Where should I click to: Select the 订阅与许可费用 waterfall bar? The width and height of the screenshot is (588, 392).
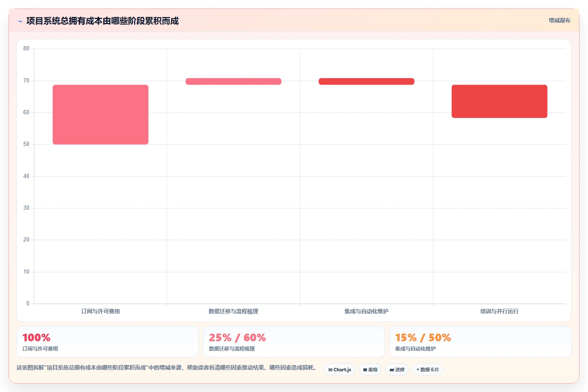pos(100,115)
